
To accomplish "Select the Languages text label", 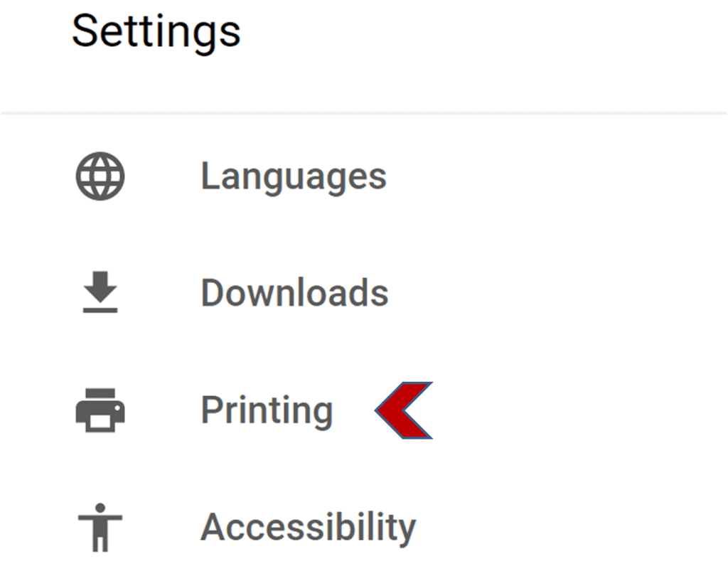I will point(293,176).
